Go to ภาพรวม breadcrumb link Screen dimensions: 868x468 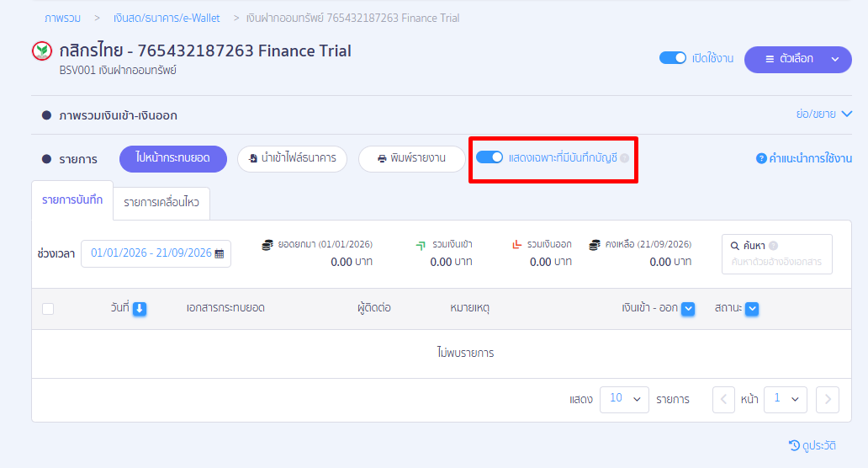click(62, 19)
